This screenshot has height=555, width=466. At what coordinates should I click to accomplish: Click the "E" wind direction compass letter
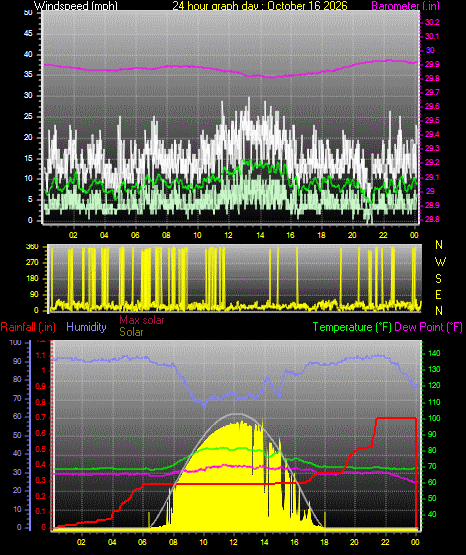click(x=438, y=294)
